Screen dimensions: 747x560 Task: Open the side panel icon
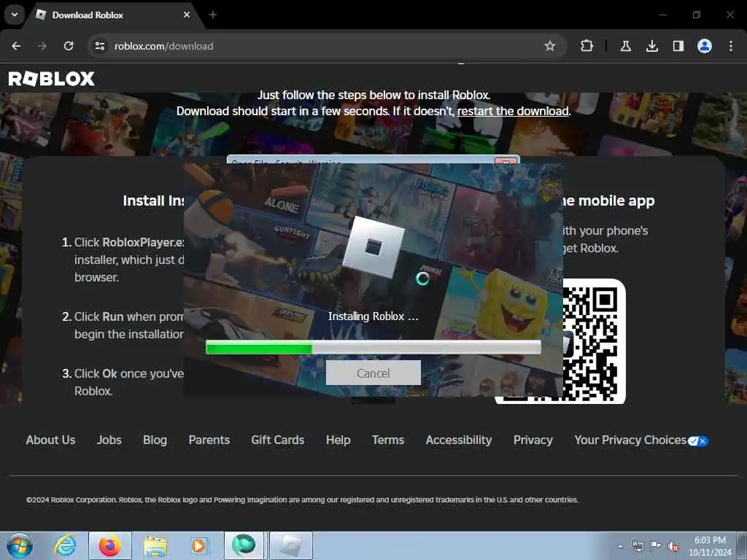(x=678, y=46)
